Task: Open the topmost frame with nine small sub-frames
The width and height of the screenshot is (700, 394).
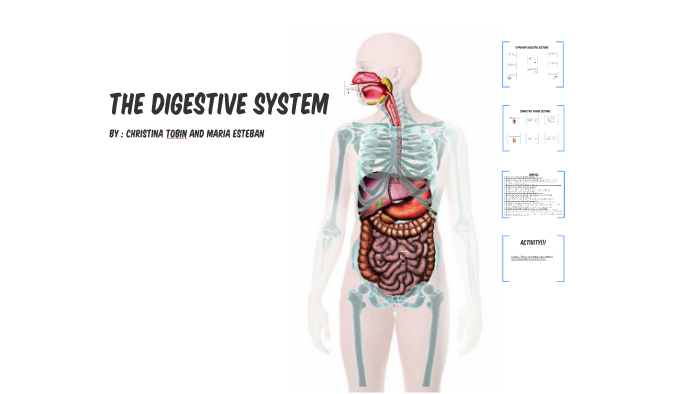Action: pyautogui.click(x=533, y=64)
